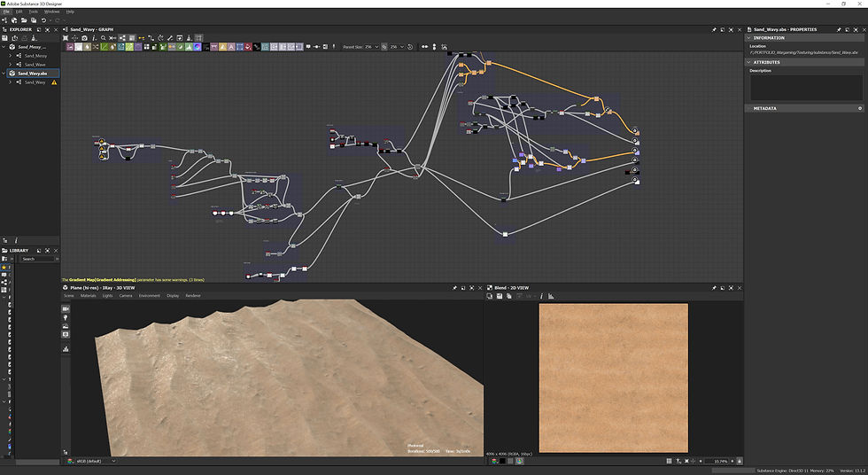Show the histogram in 2D View
This screenshot has width=868, height=475.
pyautogui.click(x=551, y=296)
